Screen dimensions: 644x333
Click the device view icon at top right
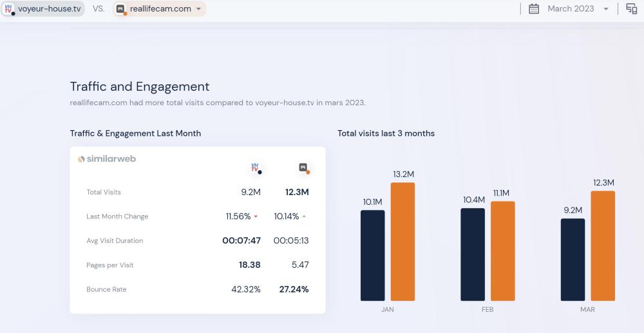coord(632,9)
